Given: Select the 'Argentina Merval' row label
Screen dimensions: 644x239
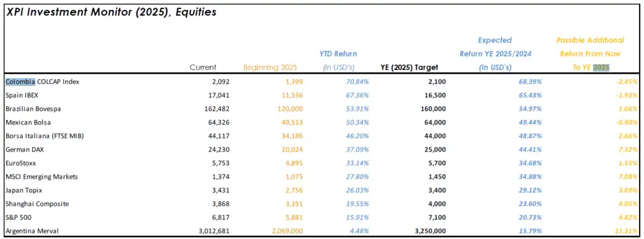Looking at the screenshot, I should 32,231.
